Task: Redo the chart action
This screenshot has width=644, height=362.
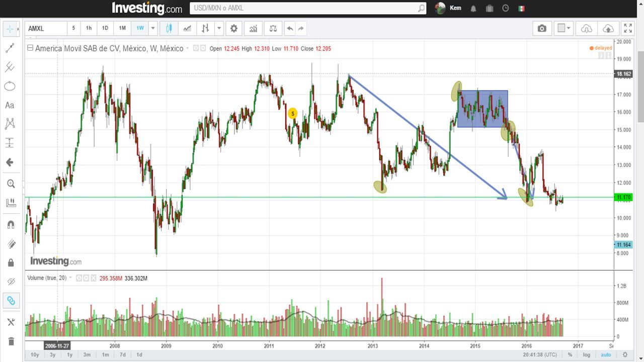Action: [301, 29]
